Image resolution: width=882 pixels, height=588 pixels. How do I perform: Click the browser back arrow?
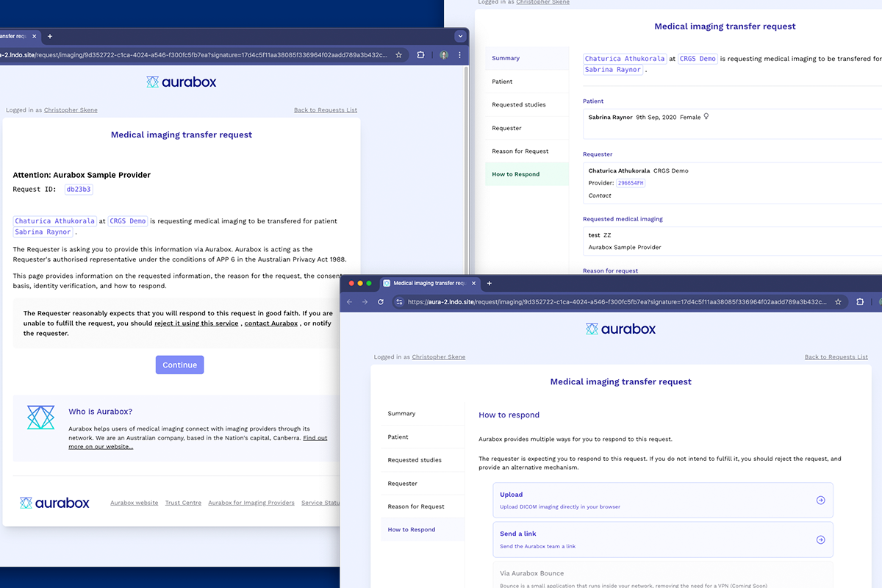pos(350,301)
